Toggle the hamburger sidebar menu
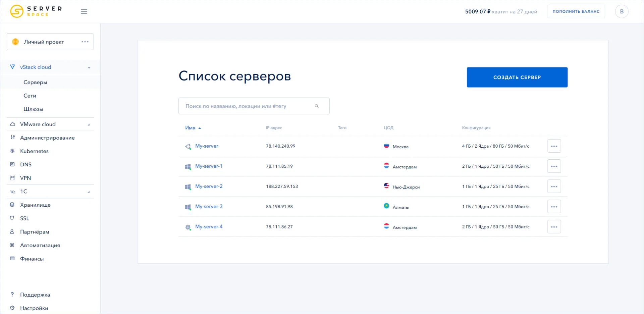This screenshot has width=644, height=314. coord(84,11)
